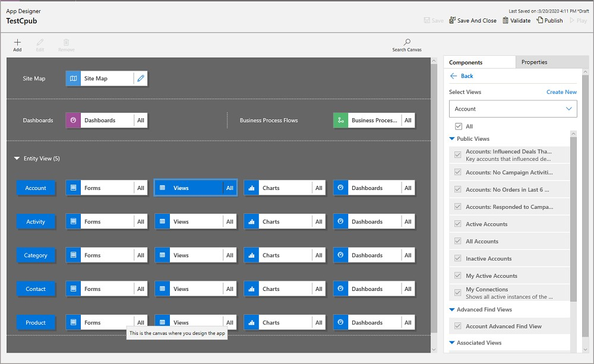Toggle the Inactive Accounts checkbox
The height and width of the screenshot is (364, 594).
457,258
